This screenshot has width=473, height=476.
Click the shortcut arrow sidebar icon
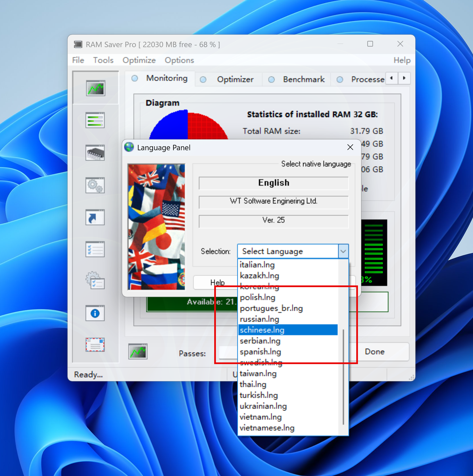[x=95, y=218]
